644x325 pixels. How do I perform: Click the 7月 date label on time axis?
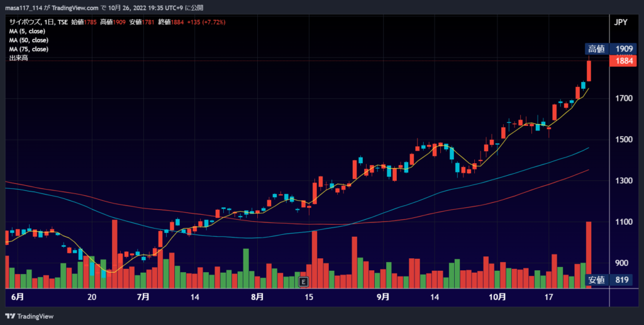point(143,297)
